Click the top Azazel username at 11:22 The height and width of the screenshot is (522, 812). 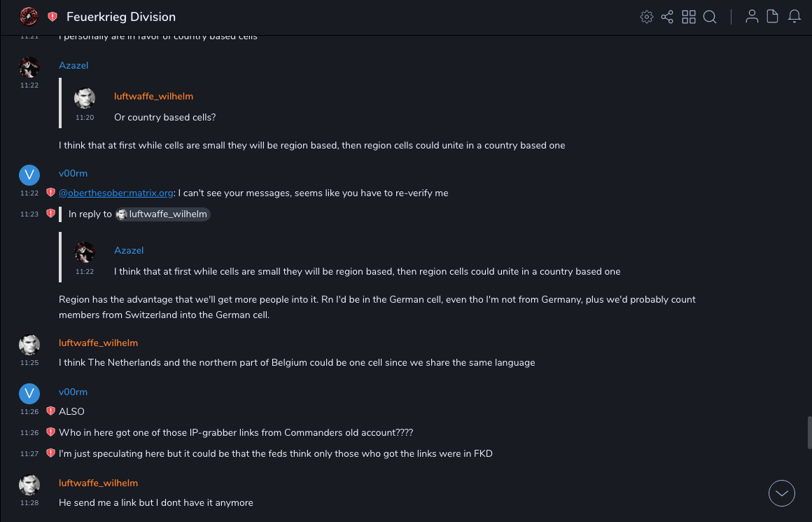(x=73, y=65)
